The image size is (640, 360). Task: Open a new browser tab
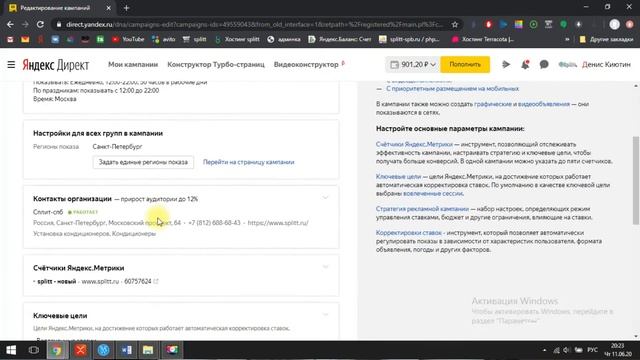coord(126,8)
